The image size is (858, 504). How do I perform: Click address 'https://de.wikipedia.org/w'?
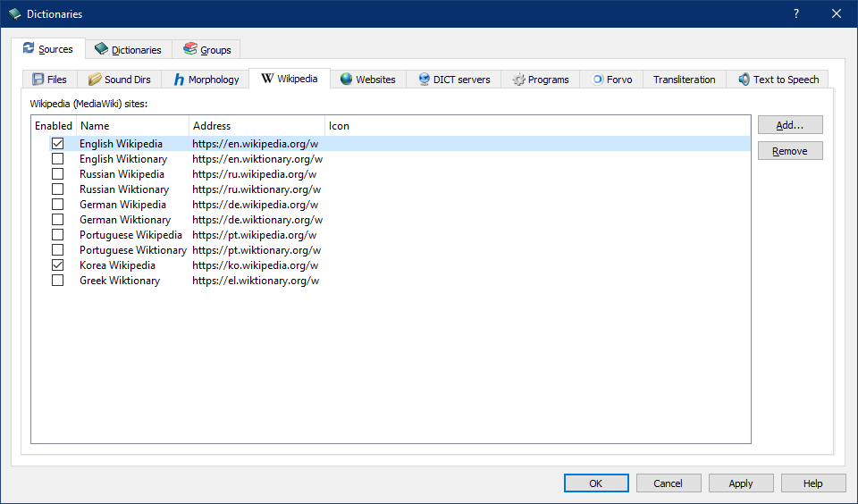255,205
